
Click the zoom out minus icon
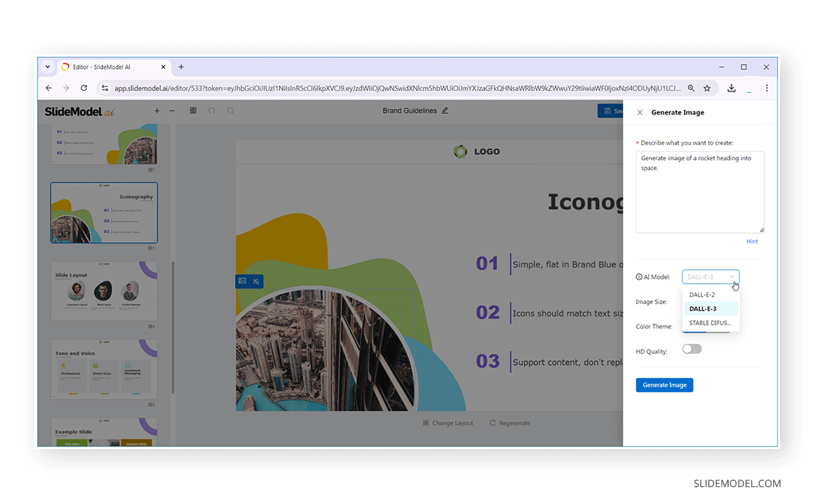point(172,111)
